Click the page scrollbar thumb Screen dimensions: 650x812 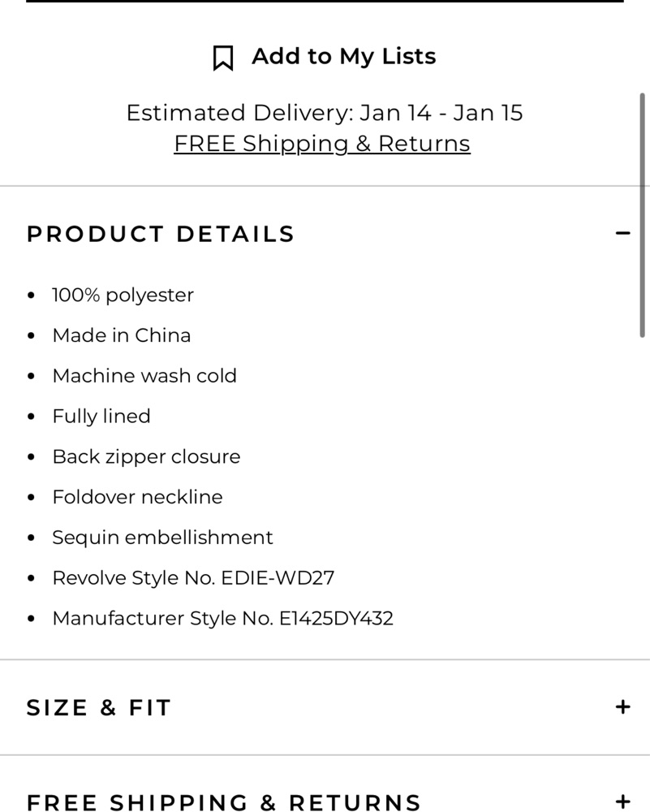pos(642,215)
